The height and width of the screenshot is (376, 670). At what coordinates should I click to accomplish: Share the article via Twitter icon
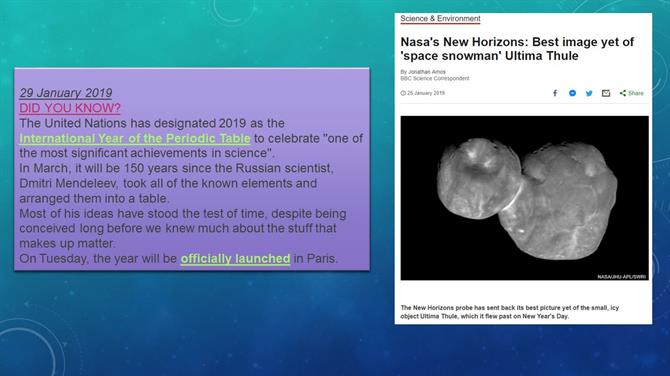click(589, 93)
